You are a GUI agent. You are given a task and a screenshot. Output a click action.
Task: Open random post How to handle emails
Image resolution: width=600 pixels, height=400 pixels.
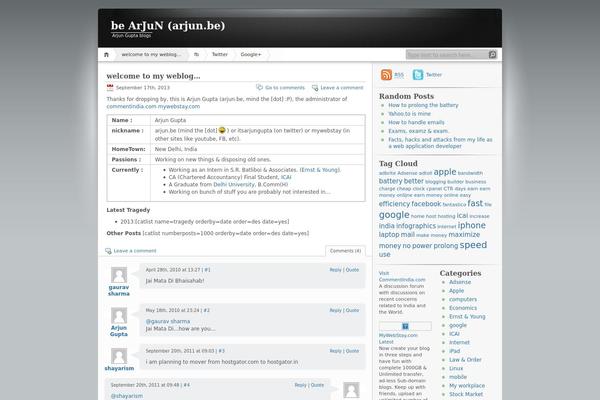pyautogui.click(x=416, y=122)
